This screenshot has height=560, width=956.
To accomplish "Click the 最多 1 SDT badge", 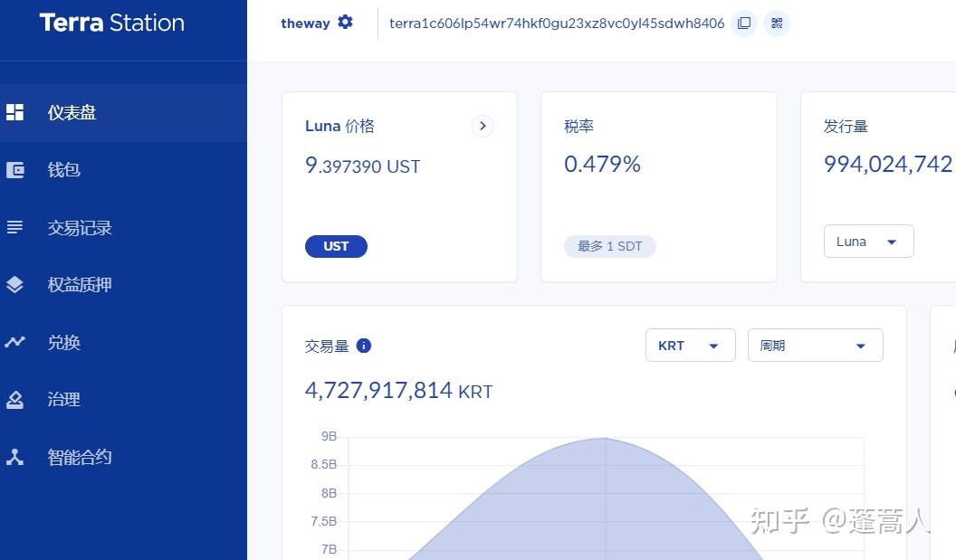I will tap(609, 246).
